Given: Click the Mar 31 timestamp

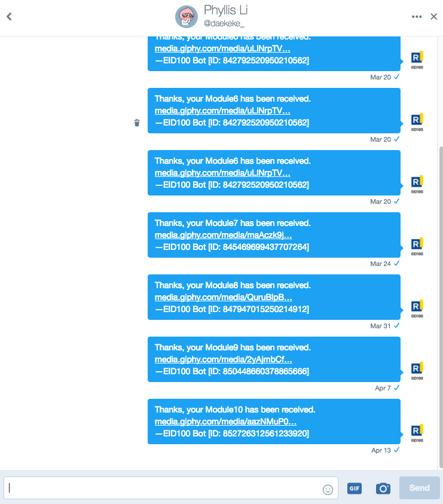Looking at the screenshot, I should [380, 326].
